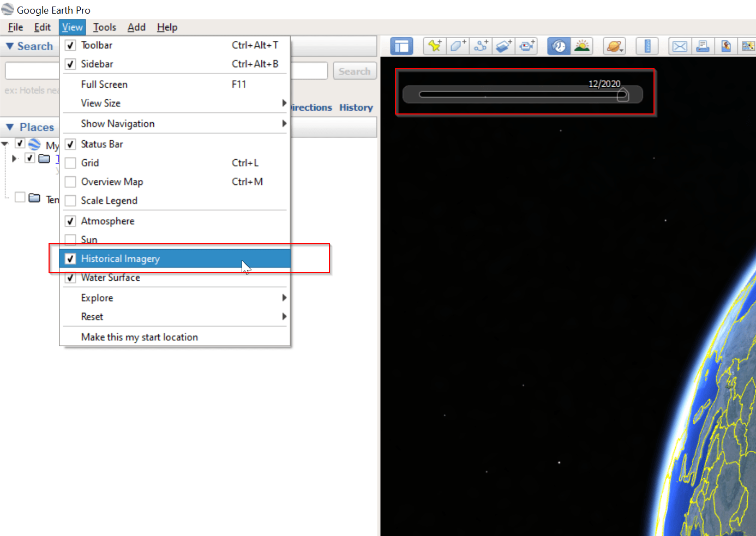Collapse the My Places tree node

tap(5, 144)
